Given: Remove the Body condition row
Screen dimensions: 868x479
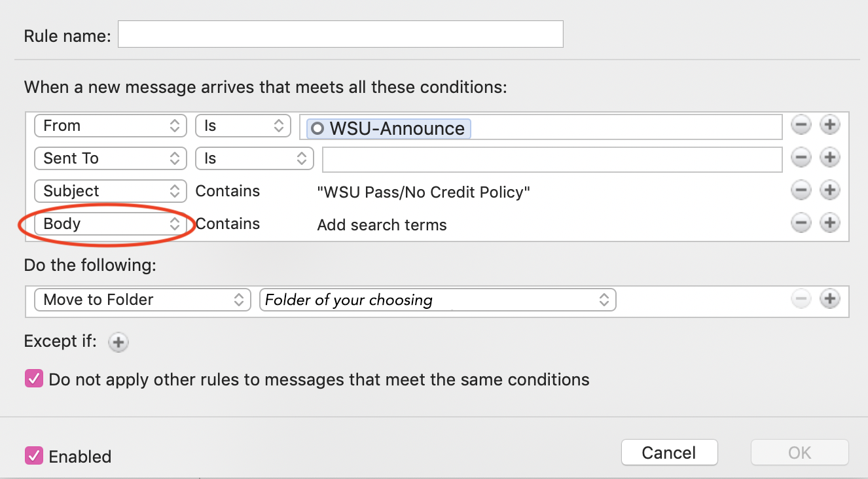Looking at the screenshot, I should 801,223.
